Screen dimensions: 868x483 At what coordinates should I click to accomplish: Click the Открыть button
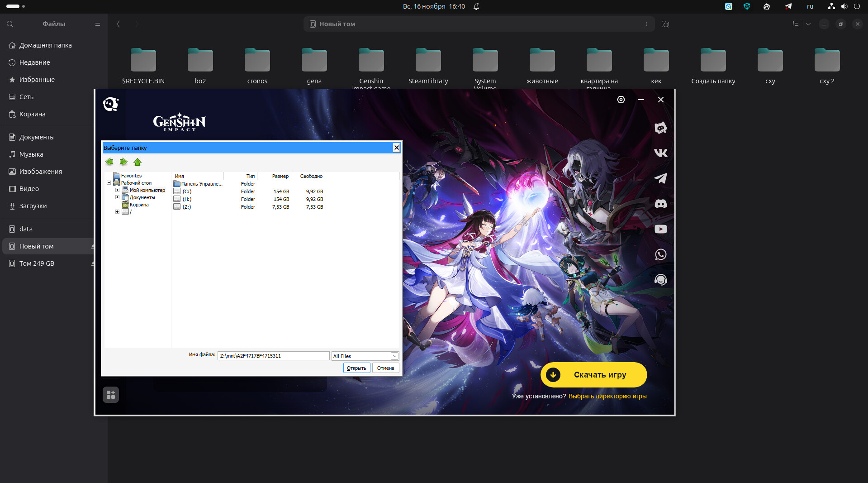[356, 368]
